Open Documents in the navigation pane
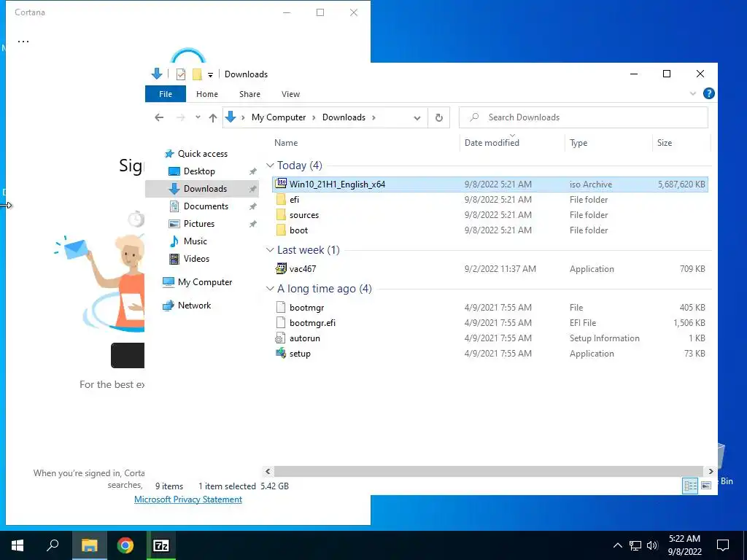 (x=206, y=206)
